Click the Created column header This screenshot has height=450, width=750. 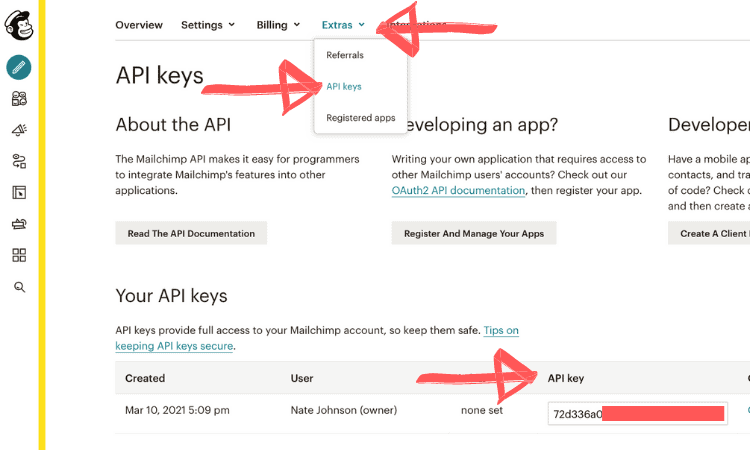145,378
